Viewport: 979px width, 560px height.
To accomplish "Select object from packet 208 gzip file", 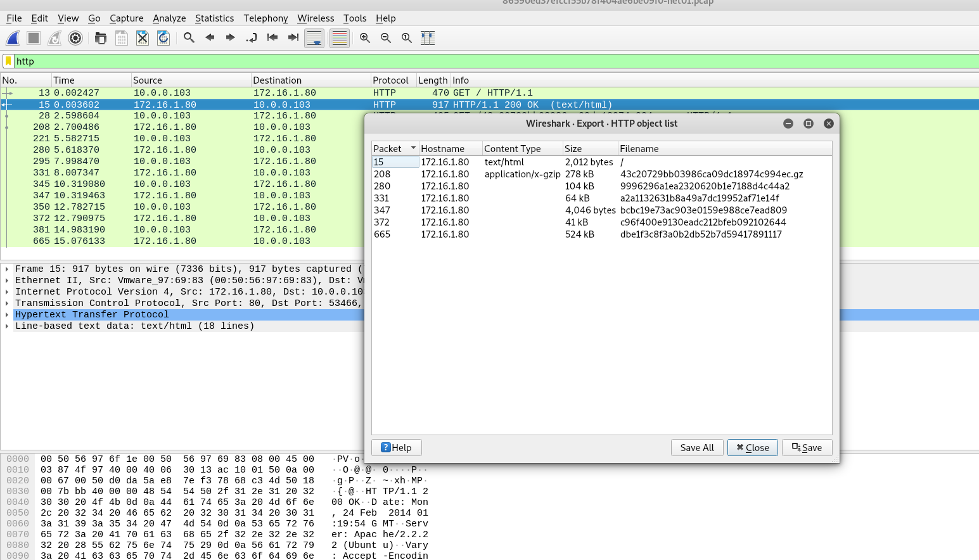I will (601, 174).
